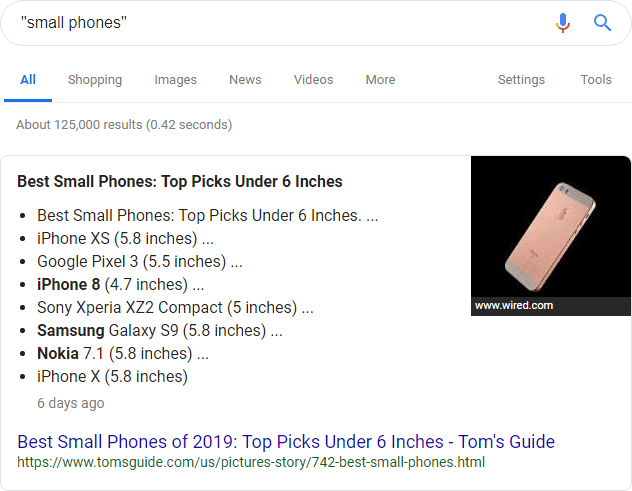Click the voice search microphone icon

coord(563,22)
